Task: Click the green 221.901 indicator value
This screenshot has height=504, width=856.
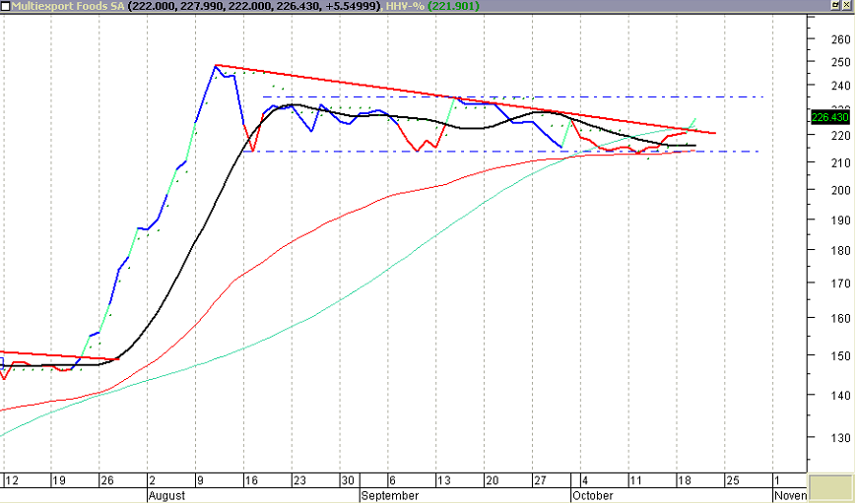Action: (x=454, y=6)
